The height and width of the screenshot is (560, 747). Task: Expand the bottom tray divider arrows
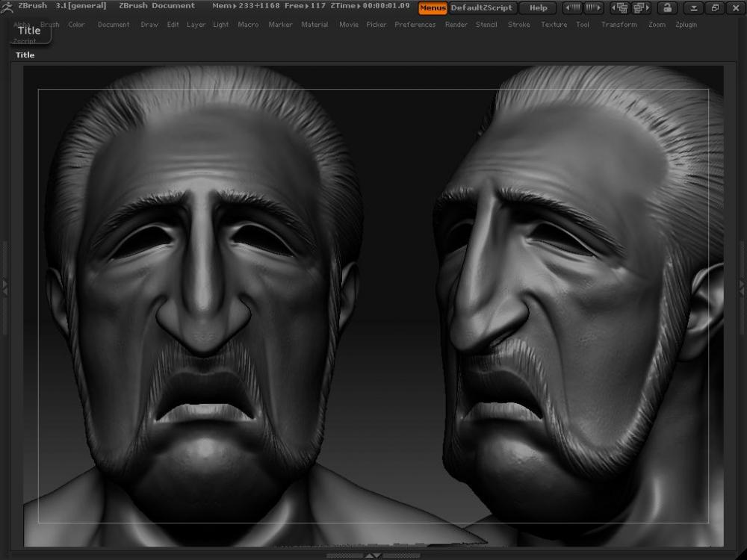373,556
